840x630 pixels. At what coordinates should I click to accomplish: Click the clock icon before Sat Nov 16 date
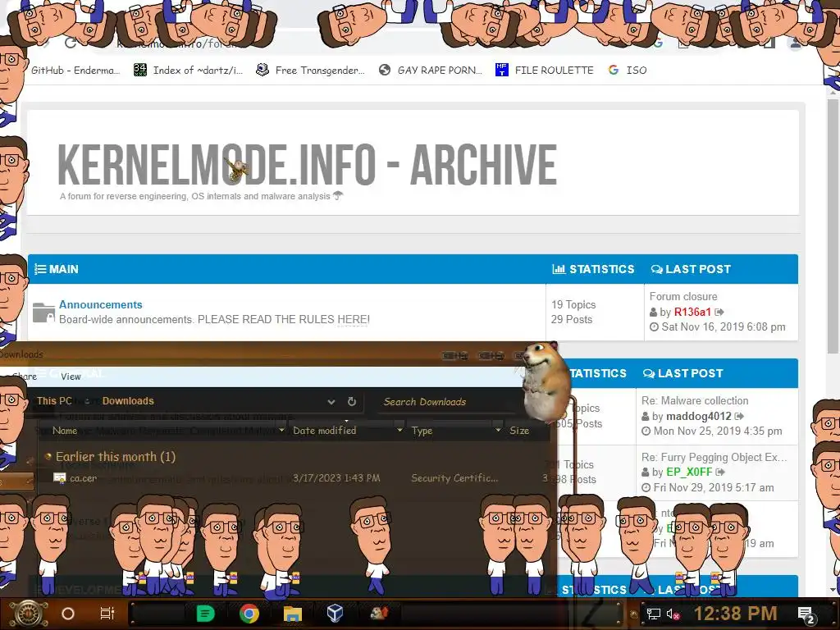654,326
